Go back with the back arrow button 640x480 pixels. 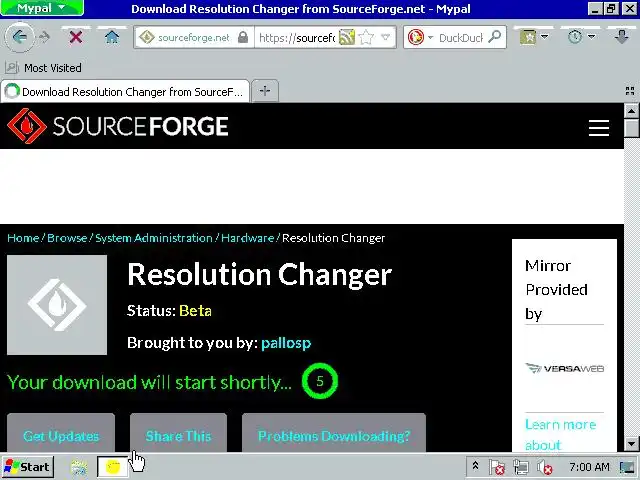(x=19, y=38)
